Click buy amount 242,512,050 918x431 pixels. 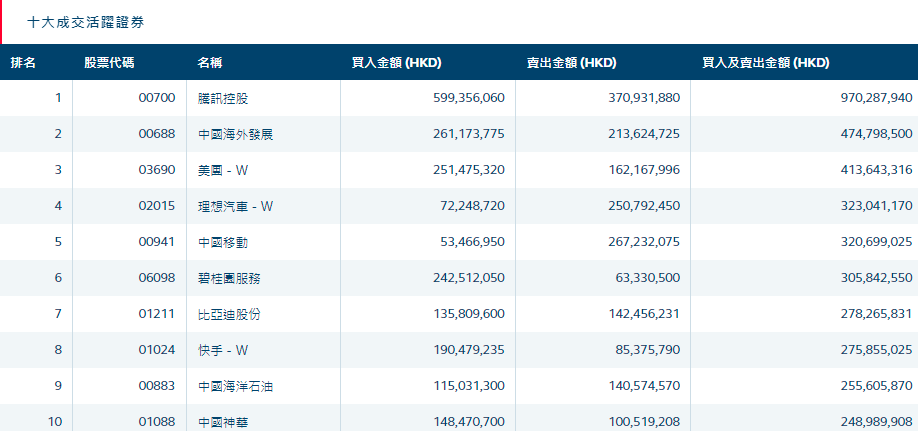(x=469, y=278)
